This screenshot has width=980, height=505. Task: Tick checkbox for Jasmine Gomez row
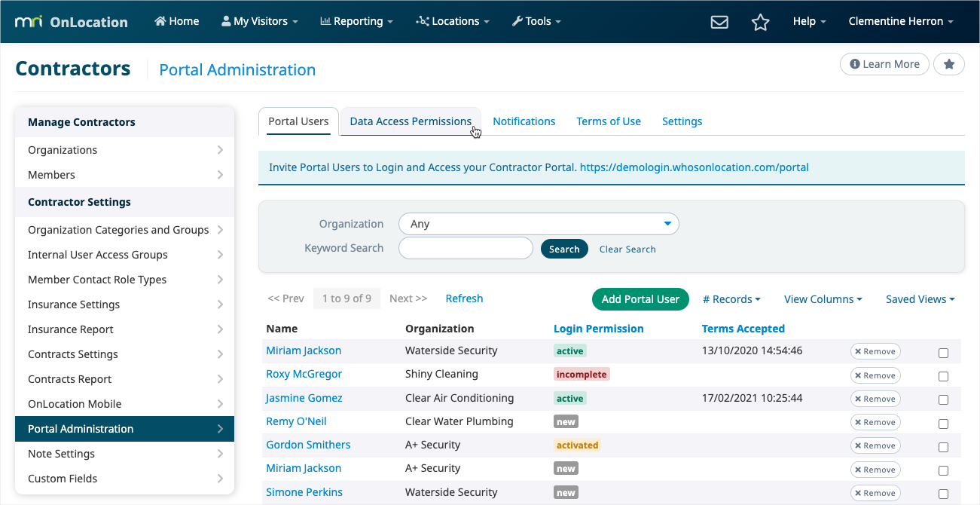point(943,399)
